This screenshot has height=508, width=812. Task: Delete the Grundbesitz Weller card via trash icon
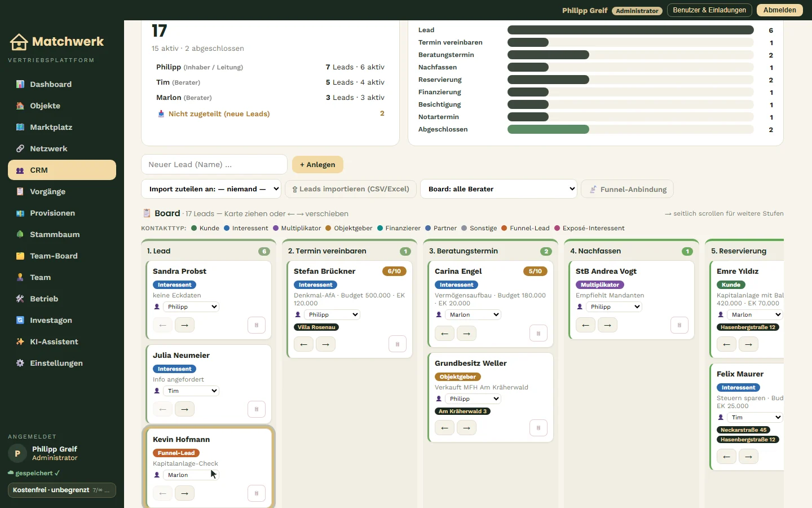tap(539, 428)
